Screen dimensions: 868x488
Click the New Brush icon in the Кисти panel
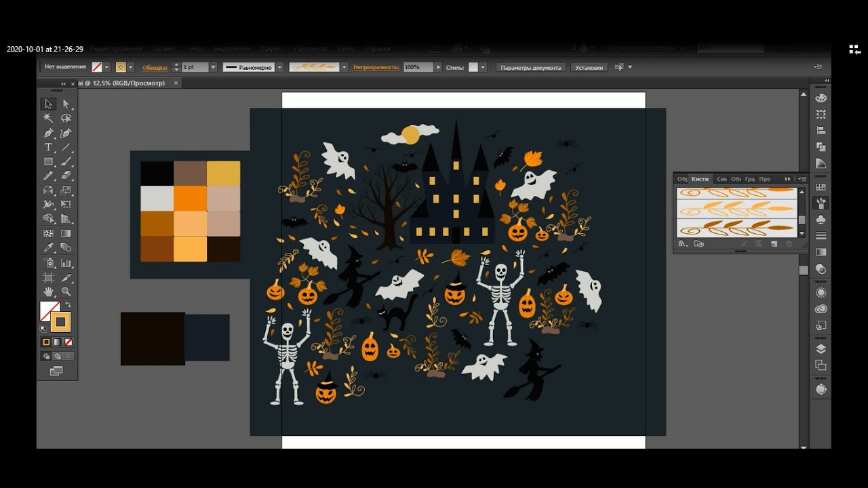point(774,244)
